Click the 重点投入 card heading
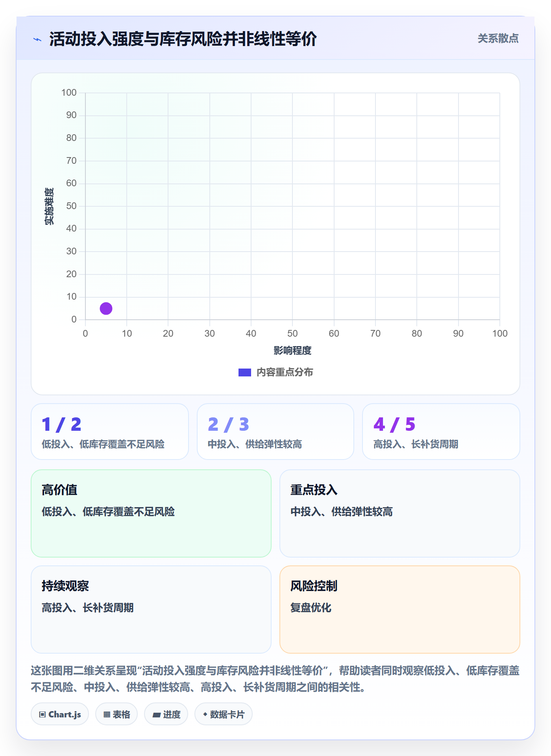551x756 pixels. (x=314, y=490)
